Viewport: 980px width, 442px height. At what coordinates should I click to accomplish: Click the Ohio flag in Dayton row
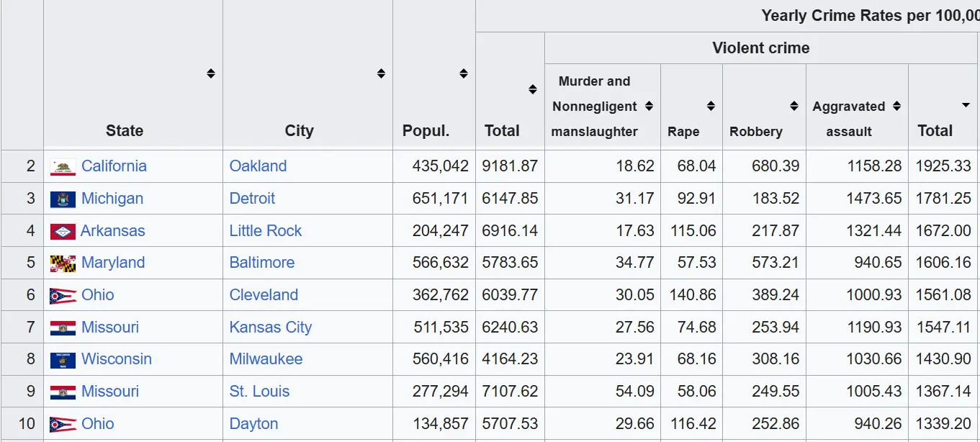[63, 425]
